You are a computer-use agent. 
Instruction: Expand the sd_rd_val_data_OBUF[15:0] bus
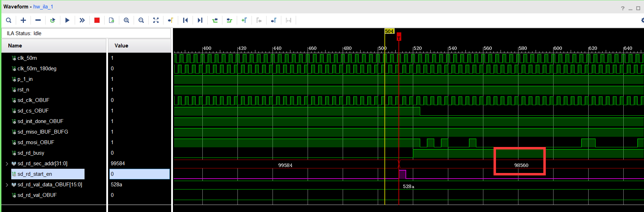(7, 185)
